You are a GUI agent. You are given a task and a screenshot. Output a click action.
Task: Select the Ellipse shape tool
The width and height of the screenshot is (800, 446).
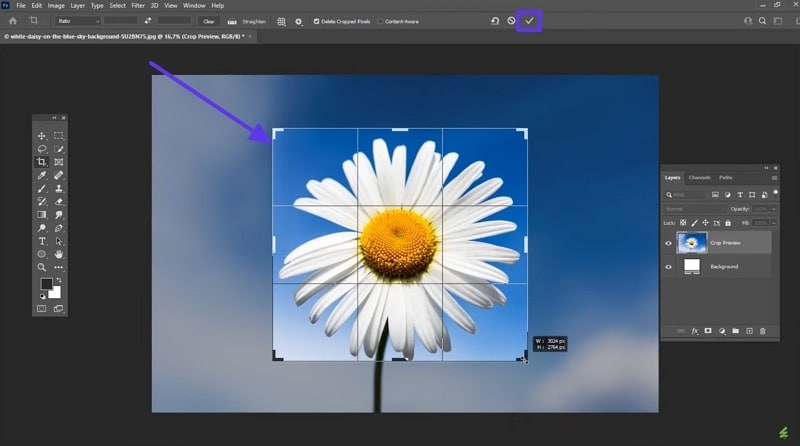(41, 254)
